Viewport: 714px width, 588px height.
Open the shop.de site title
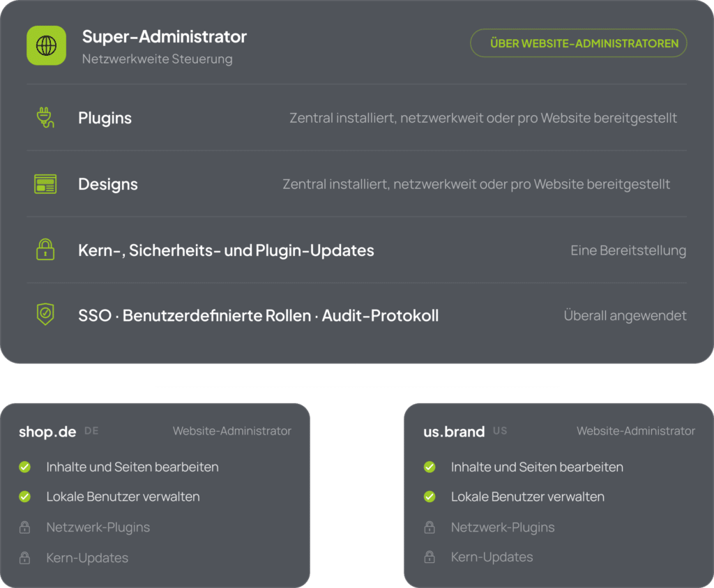click(x=47, y=431)
